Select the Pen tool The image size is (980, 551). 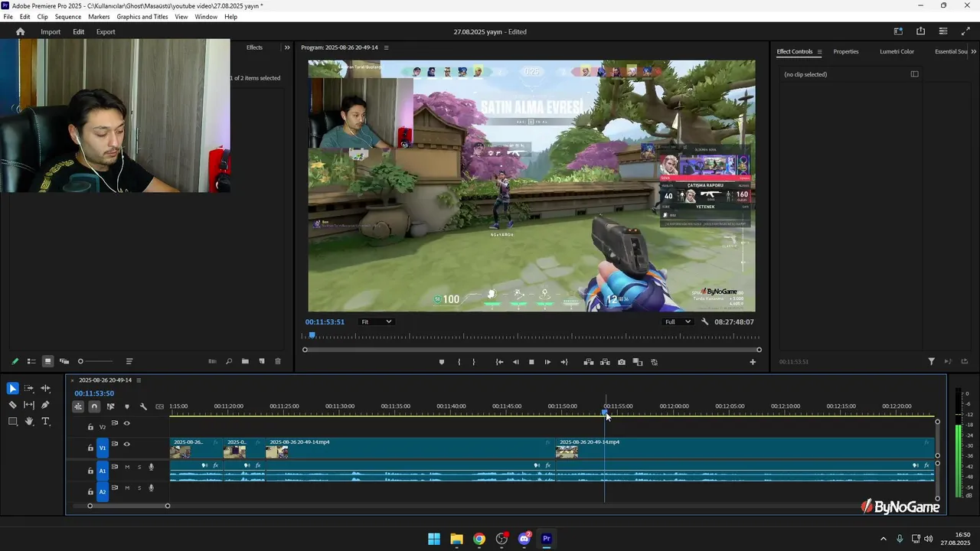click(x=45, y=405)
